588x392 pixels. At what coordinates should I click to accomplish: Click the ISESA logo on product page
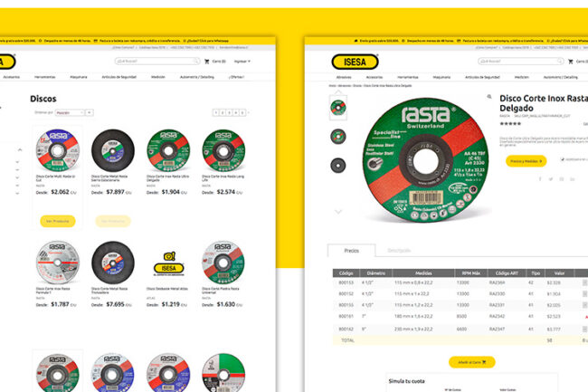pos(354,61)
